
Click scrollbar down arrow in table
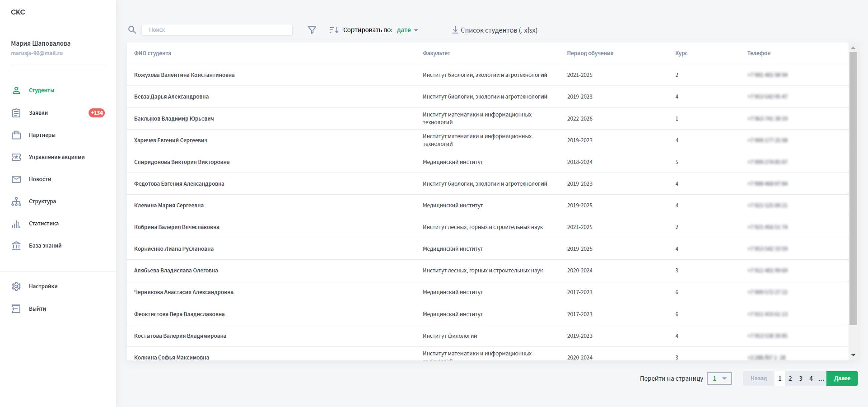coord(853,355)
